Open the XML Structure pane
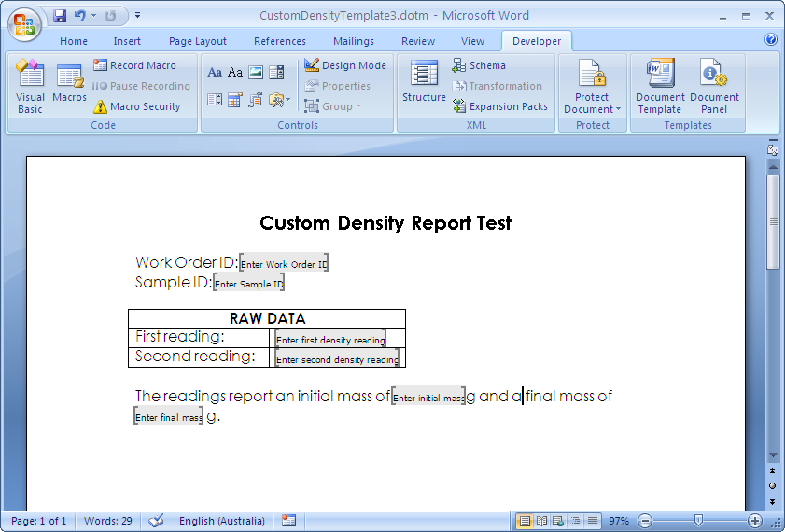This screenshot has height=532, width=785. [x=424, y=84]
